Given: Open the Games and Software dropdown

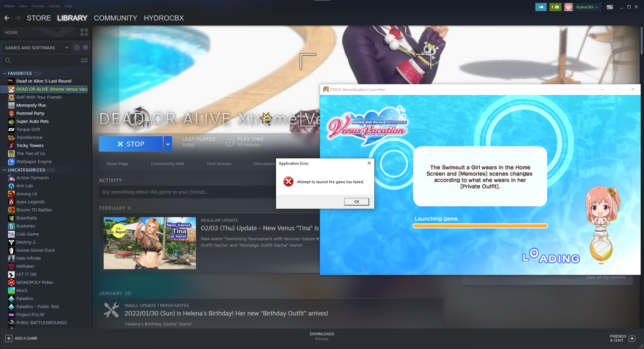Looking at the screenshot, I should pyautogui.click(x=37, y=48).
